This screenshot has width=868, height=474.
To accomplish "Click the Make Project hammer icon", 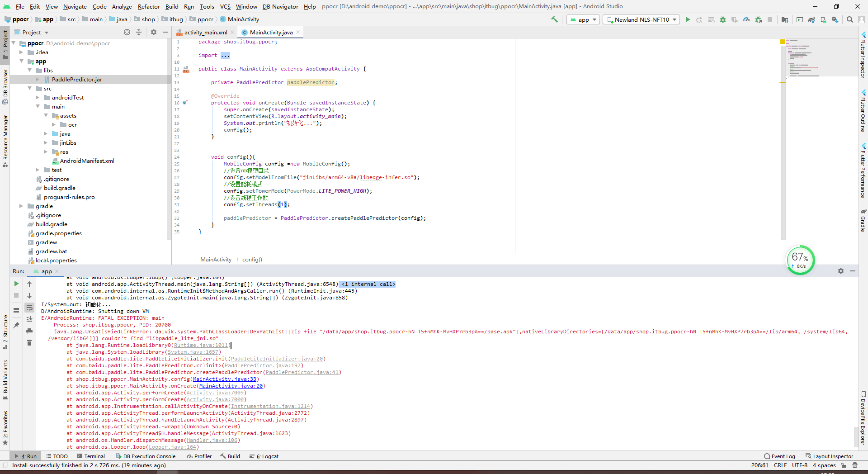I will (554, 19).
